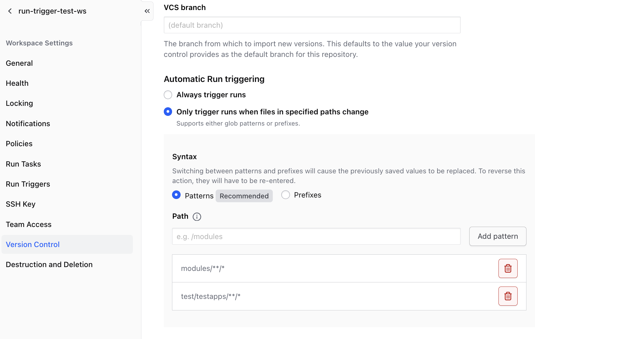Navigate to Notifications settings
This screenshot has width=644, height=339.
pos(28,124)
